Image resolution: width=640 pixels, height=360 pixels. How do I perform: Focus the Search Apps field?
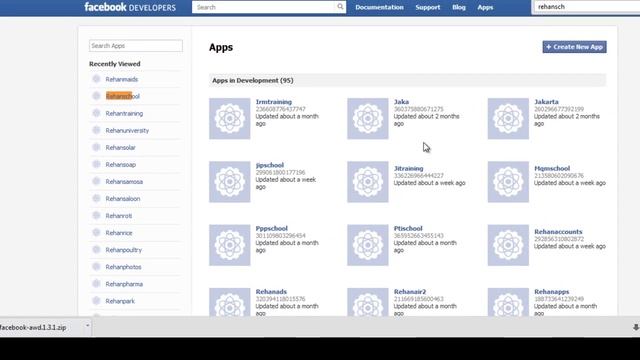click(136, 46)
